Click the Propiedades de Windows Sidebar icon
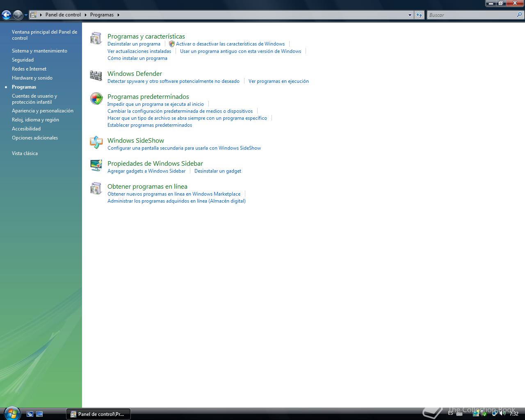525x420 pixels. (x=96, y=165)
